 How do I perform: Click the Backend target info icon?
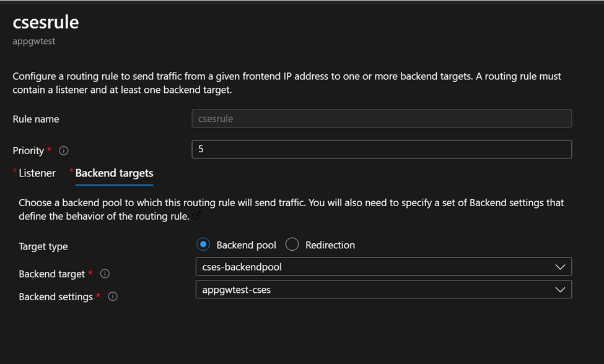(x=105, y=274)
